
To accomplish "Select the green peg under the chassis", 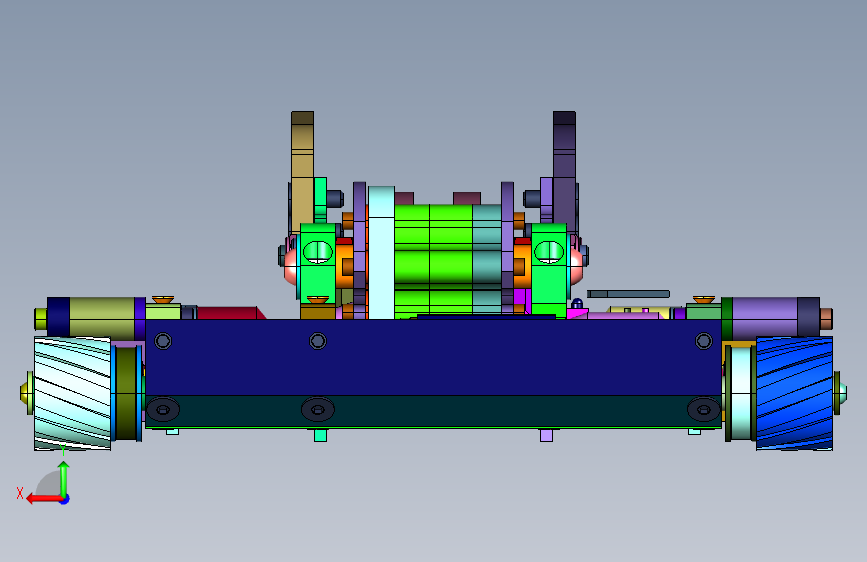I will (320, 435).
